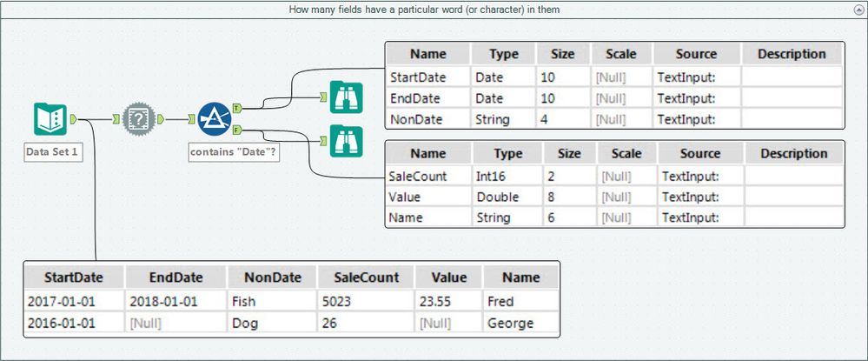Click the Name row in second table
Image resolution: width=868 pixels, height=361 pixels.
[614, 217]
